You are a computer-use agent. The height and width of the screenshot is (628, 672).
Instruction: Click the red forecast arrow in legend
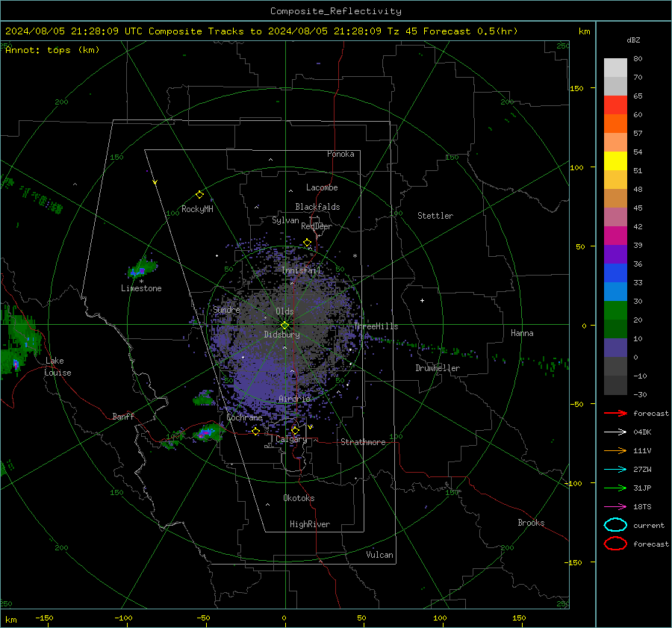click(615, 413)
